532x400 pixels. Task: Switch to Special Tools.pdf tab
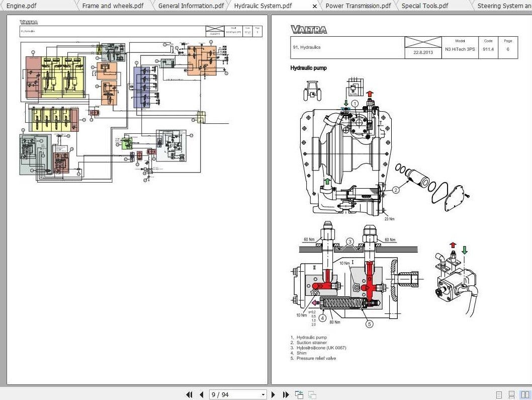pos(425,6)
